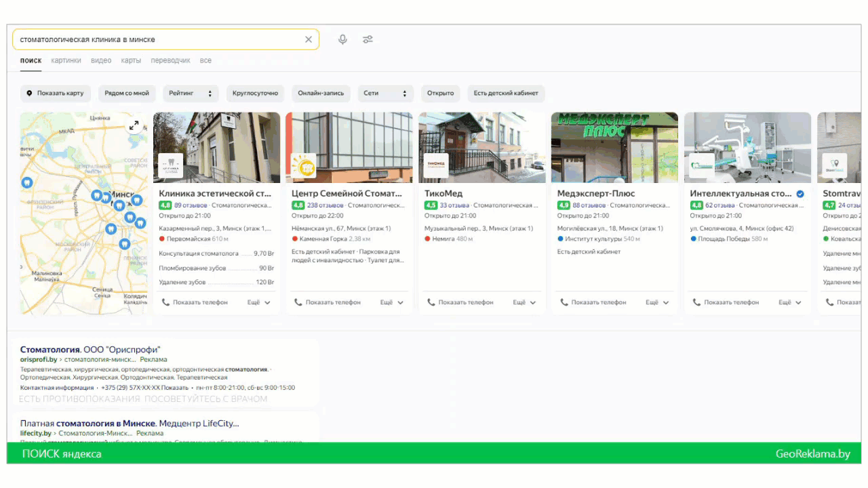This screenshot has width=868, height=488.
Task: Click phone icon on Интеллектуальная card
Action: (x=696, y=302)
